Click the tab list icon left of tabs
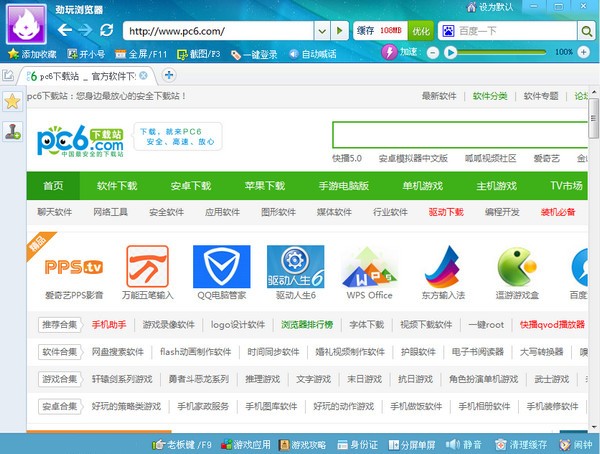The image size is (600, 454). click(8, 75)
